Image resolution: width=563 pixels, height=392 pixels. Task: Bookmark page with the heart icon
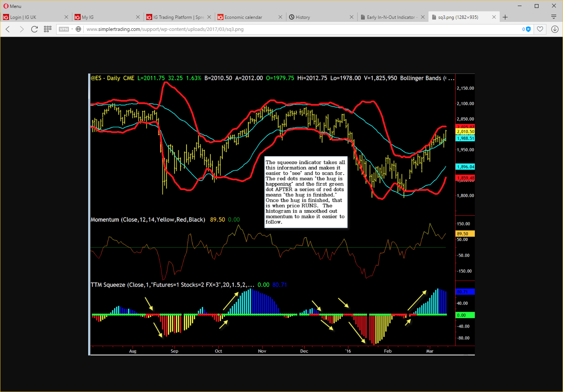coord(540,29)
